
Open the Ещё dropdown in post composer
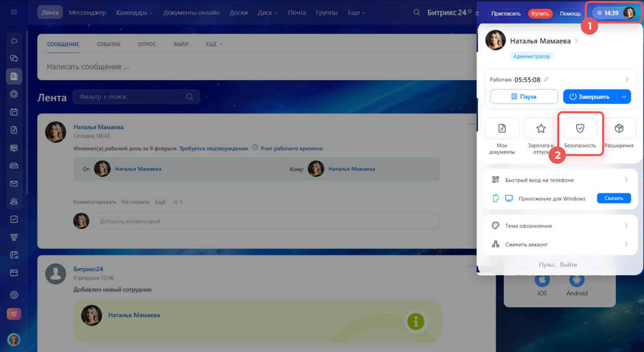coord(214,44)
